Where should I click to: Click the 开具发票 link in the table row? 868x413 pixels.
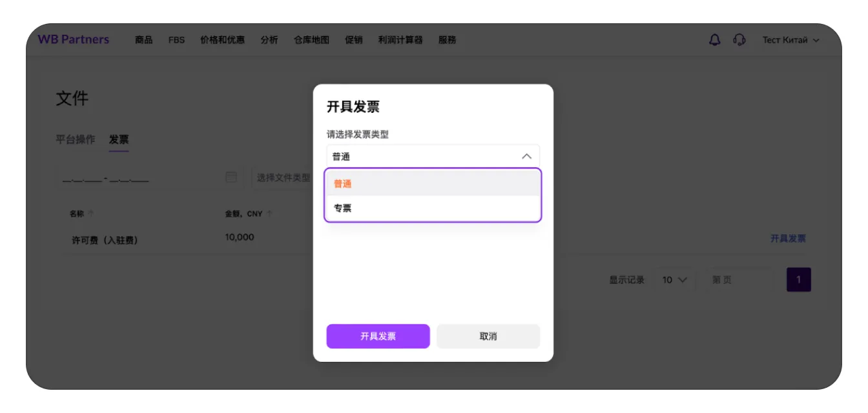pos(787,238)
